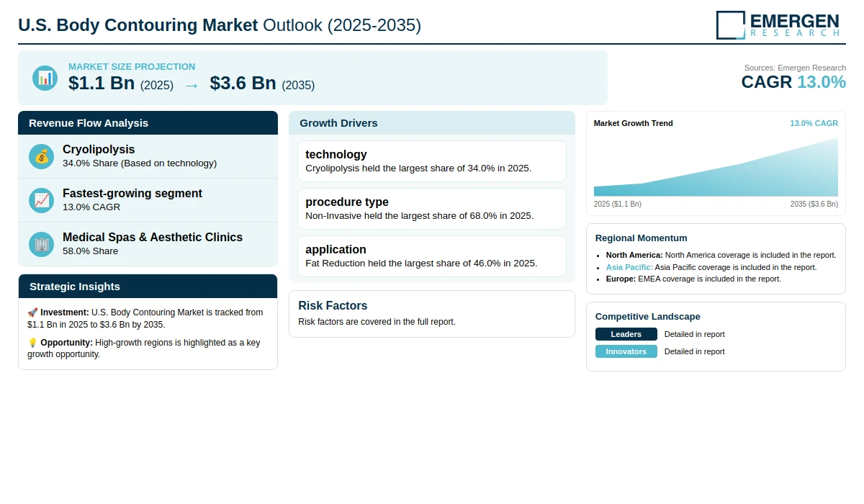Click the lightbulb Opportunity icon

point(32,343)
